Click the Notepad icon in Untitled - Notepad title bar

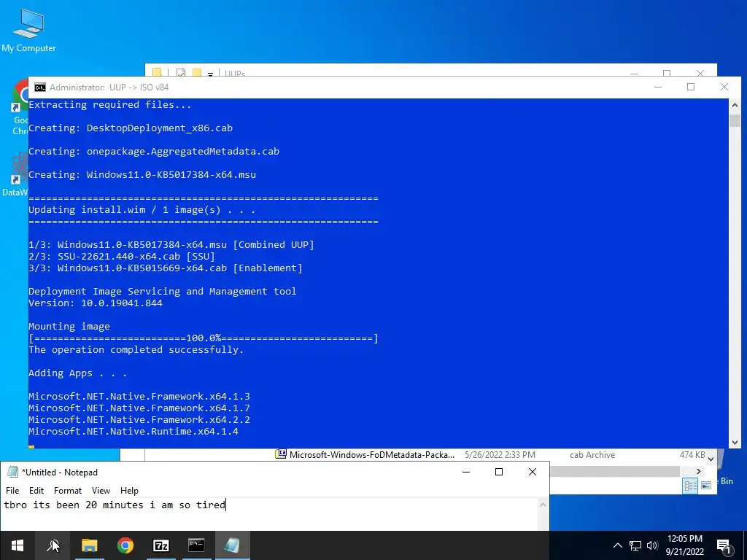[x=12, y=472]
